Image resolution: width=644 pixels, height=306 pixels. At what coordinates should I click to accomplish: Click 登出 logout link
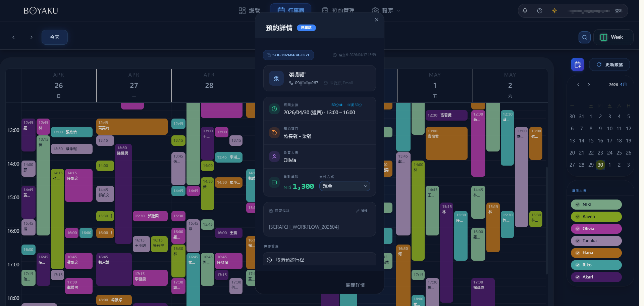(619, 11)
